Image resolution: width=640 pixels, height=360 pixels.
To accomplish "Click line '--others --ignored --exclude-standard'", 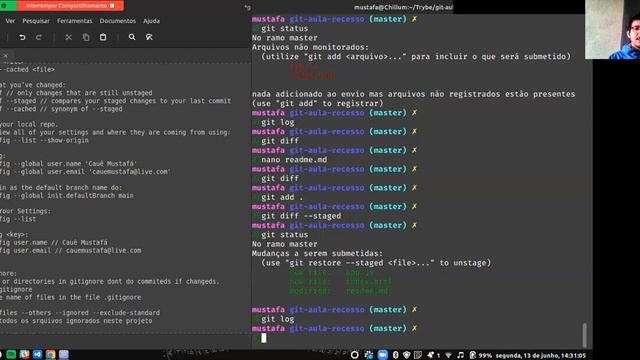I will coord(80,313).
